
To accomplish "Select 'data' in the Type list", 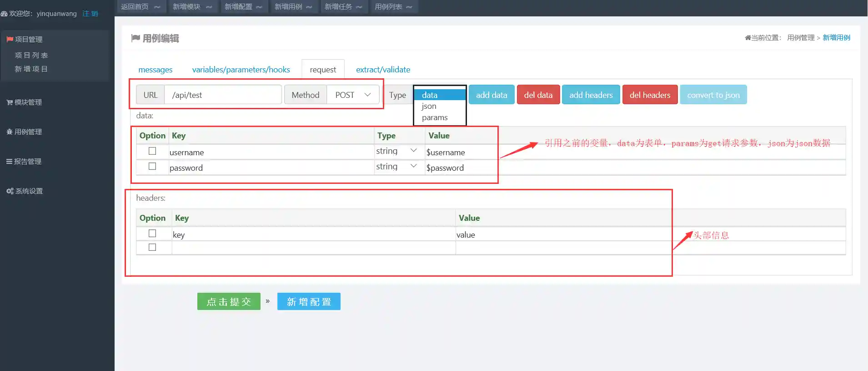I will point(440,95).
